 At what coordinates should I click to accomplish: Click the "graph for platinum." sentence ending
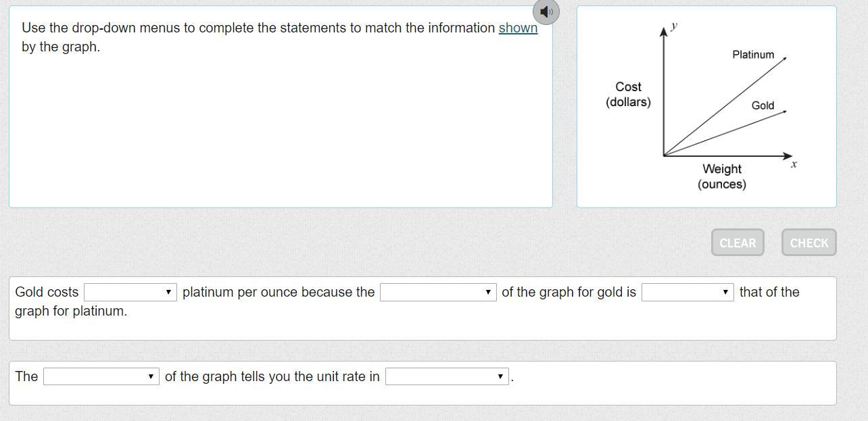71,311
